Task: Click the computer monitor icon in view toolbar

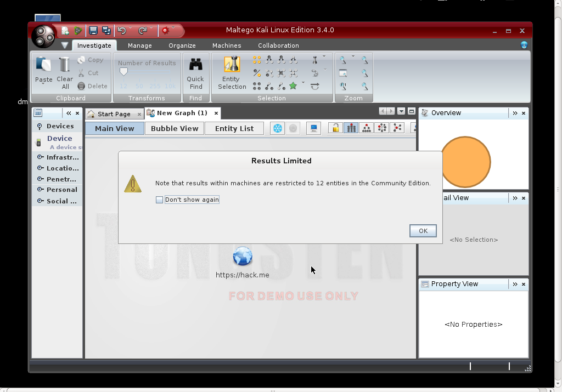Action: click(313, 128)
